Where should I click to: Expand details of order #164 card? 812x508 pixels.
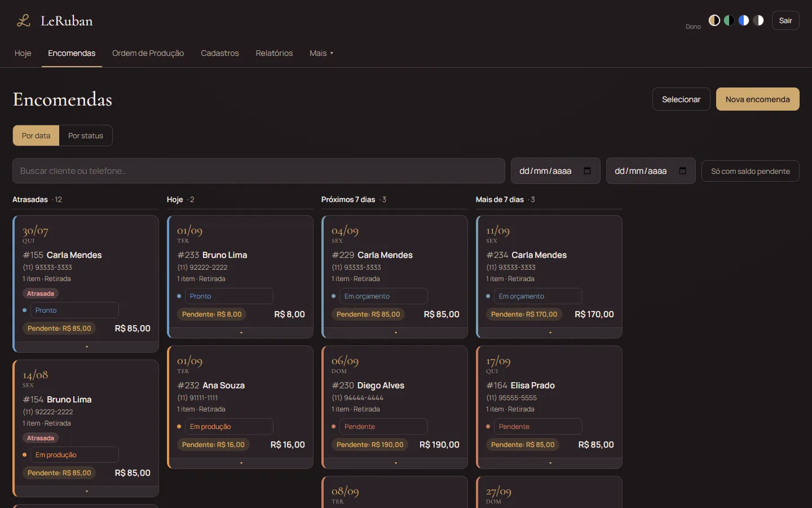tap(550, 463)
